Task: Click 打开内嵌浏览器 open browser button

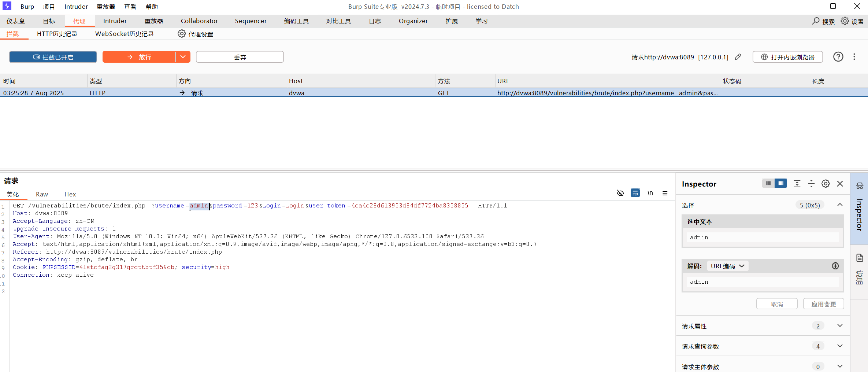Action: click(x=787, y=57)
